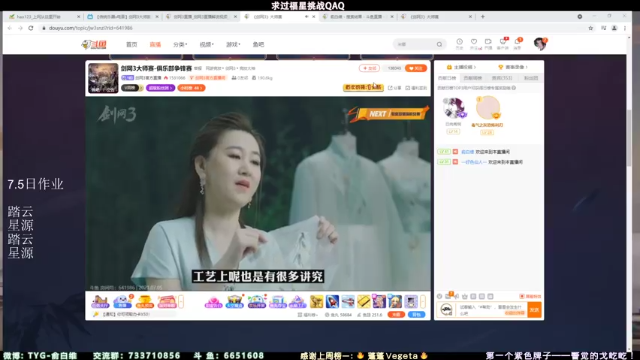Expand the gift list right arrow
Viewport: 640px width, 360px height.
point(423,302)
